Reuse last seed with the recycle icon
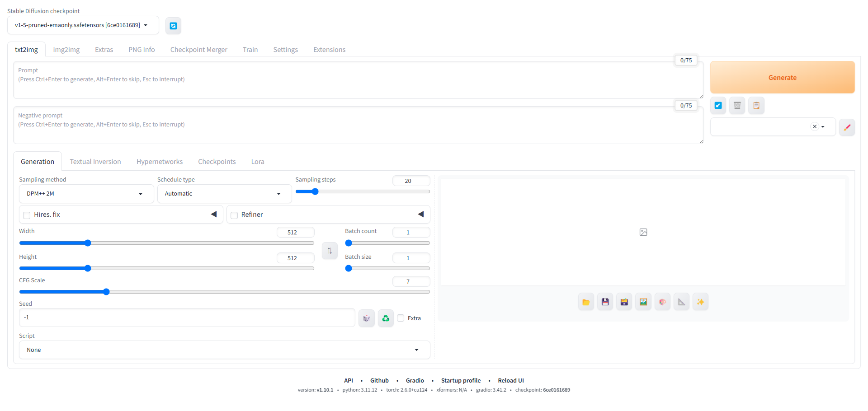This screenshot has height=411, width=868. coord(385,318)
